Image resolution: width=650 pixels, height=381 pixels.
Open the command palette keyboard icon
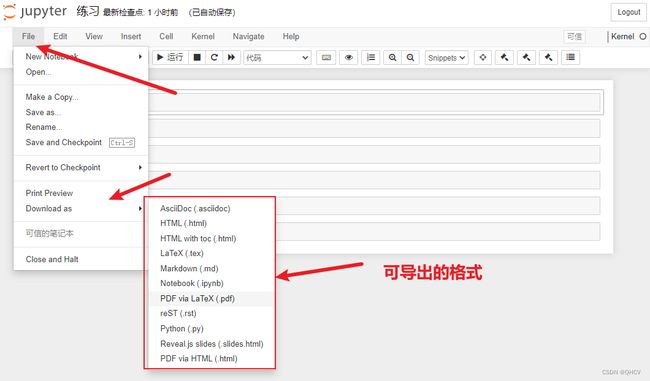click(326, 58)
